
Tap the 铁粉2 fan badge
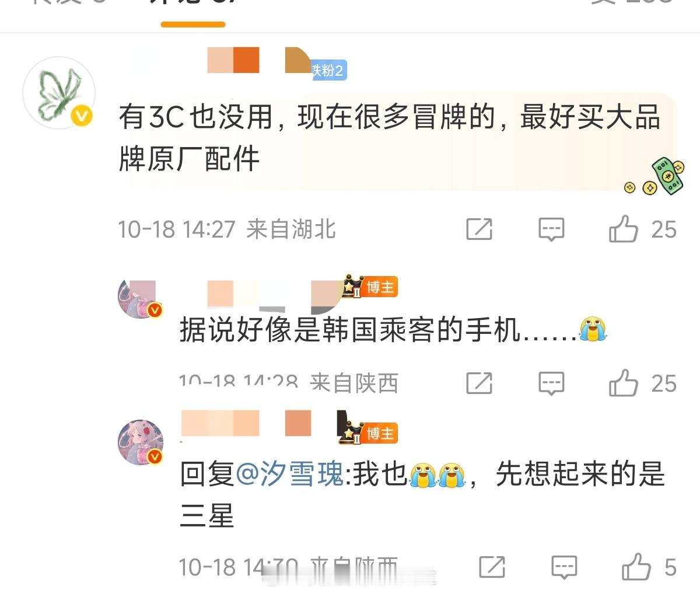[328, 71]
